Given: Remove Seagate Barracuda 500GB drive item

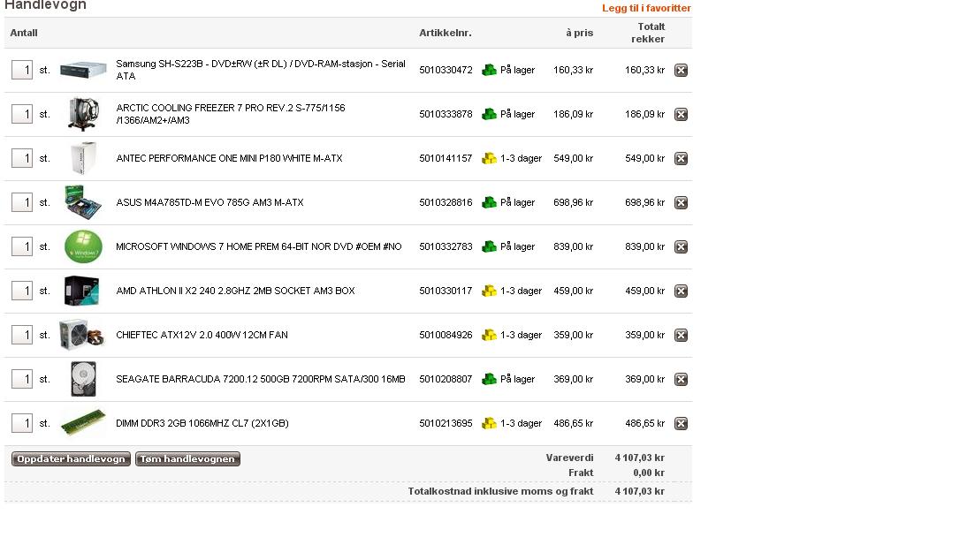Looking at the screenshot, I should [x=681, y=379].
